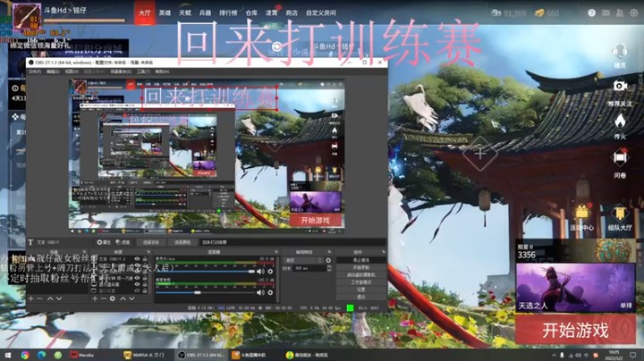The width and height of the screenshot is (644, 361).
Task: Open the 工具 menu in OBS
Action: 143,71
